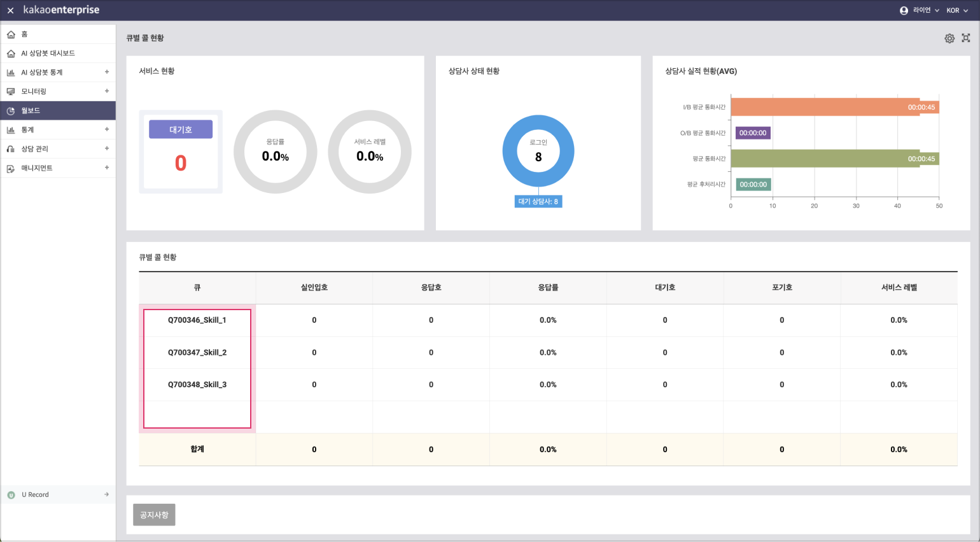Click the 모니터링 monitor icon
The width and height of the screenshot is (980, 542).
click(x=11, y=92)
